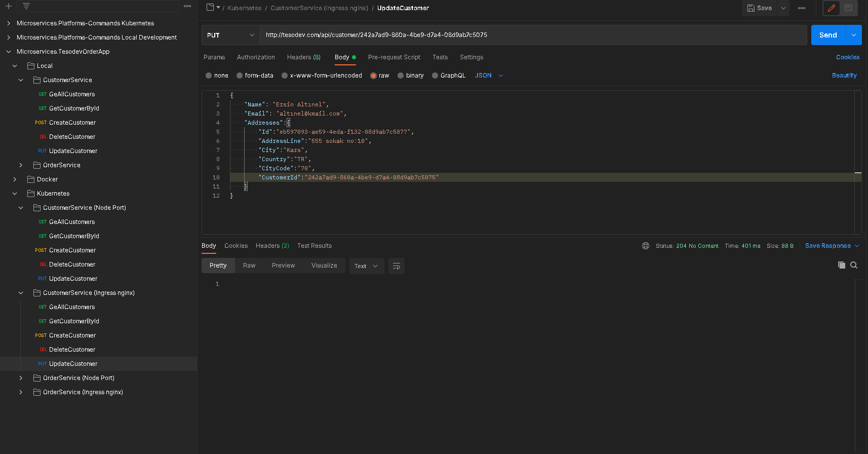Click the globe network icon near Status
Image resolution: width=868 pixels, height=454 pixels.
click(x=646, y=246)
